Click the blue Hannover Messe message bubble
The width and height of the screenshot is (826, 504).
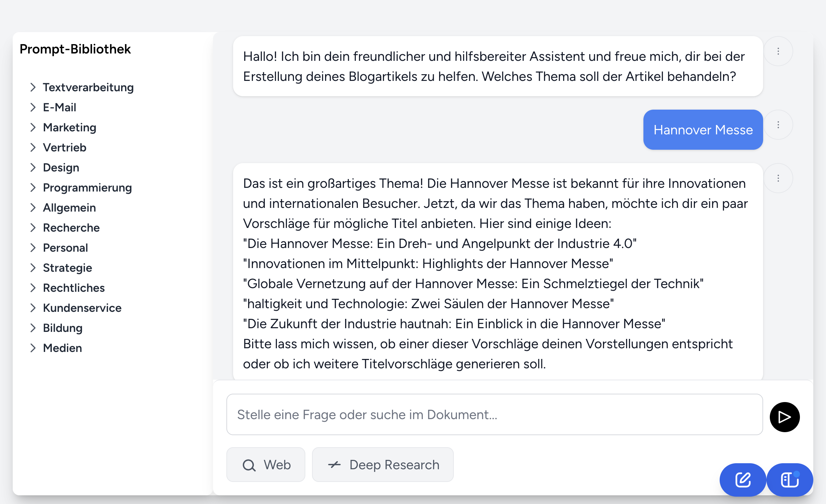[x=703, y=130]
